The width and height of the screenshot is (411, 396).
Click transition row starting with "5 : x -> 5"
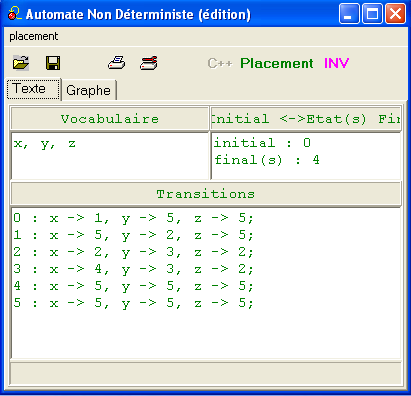(x=133, y=303)
